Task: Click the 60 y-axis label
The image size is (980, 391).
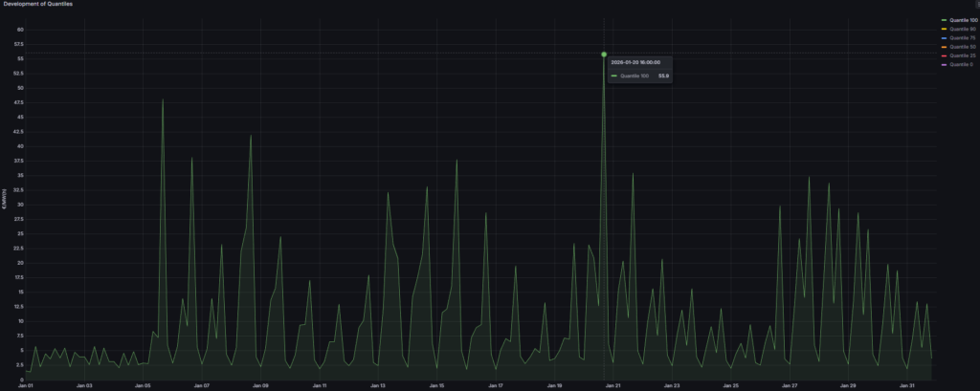Action: click(19, 30)
